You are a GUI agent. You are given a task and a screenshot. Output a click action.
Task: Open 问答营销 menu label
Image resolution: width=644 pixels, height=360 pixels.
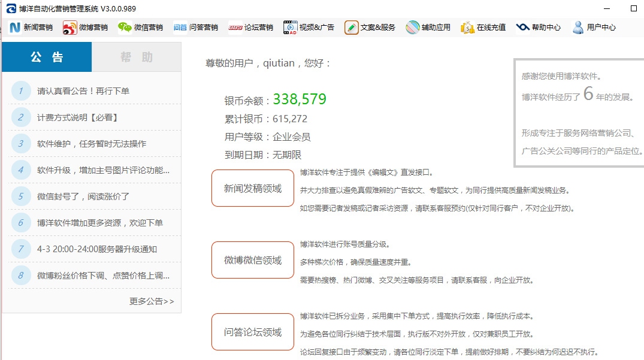click(x=204, y=28)
